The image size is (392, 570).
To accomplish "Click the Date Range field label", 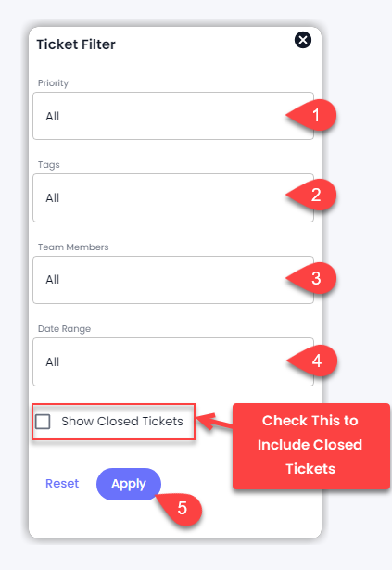I will tap(64, 329).
